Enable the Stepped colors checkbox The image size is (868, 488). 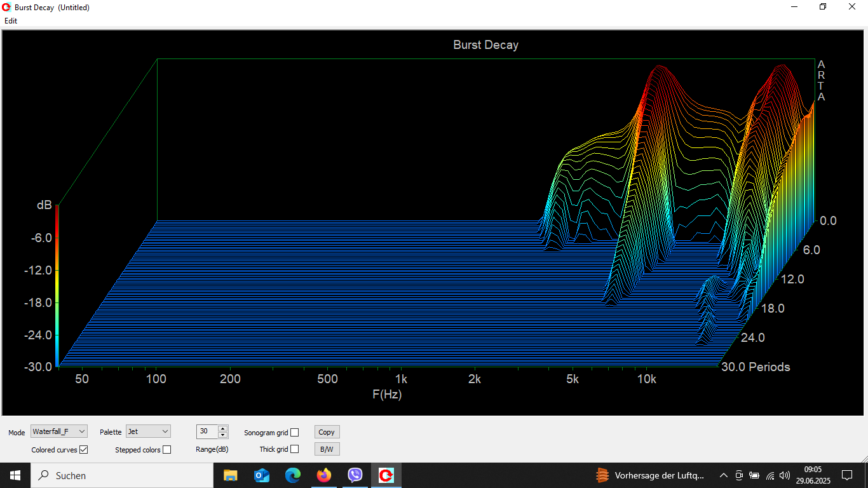166,450
